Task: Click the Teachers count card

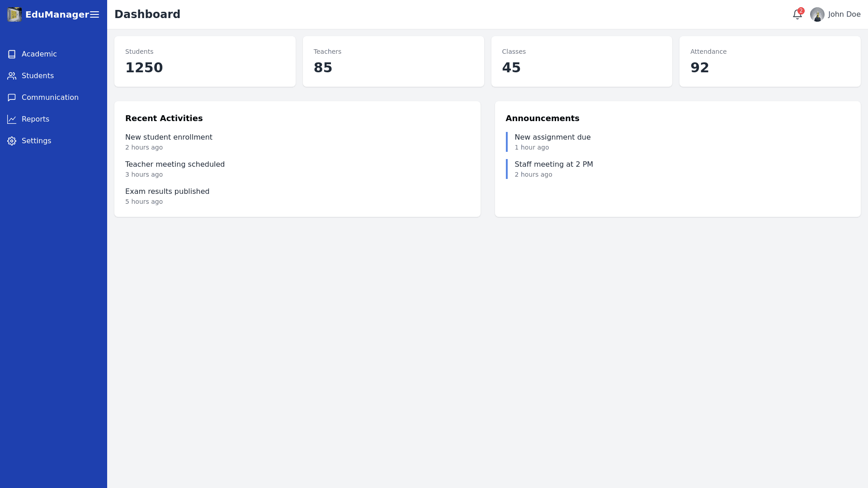Action: (x=393, y=61)
